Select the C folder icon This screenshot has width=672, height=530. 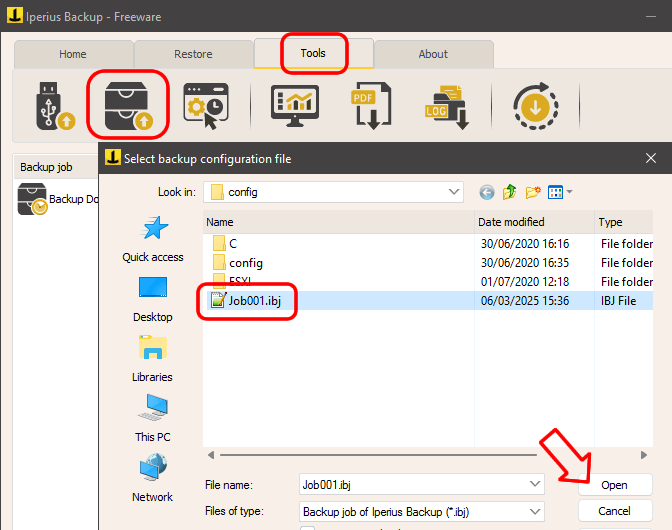[219, 243]
